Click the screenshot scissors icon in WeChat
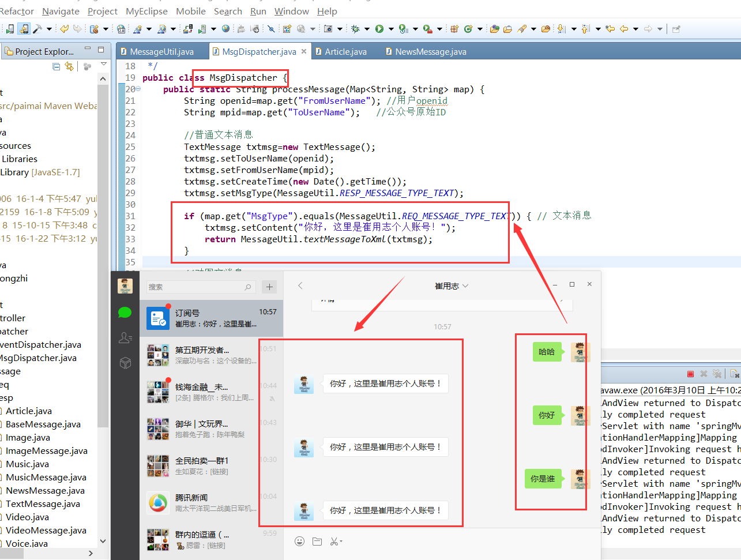The image size is (741, 560). point(334,541)
